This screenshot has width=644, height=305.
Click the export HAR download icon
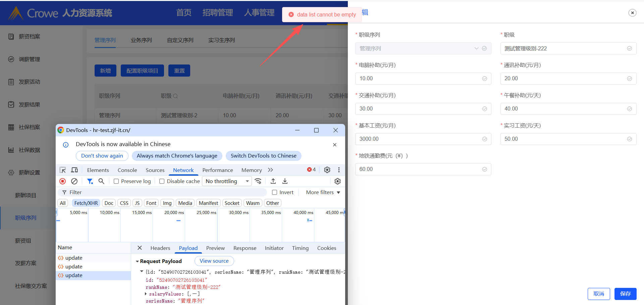[x=285, y=181]
